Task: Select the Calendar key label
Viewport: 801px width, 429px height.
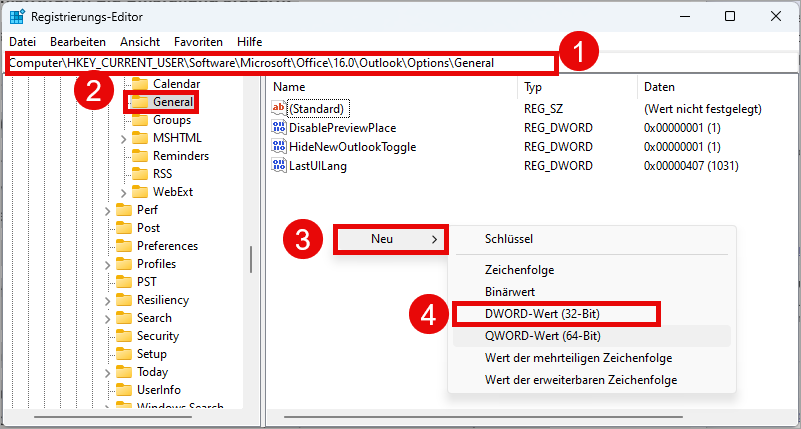Action: 176,84
